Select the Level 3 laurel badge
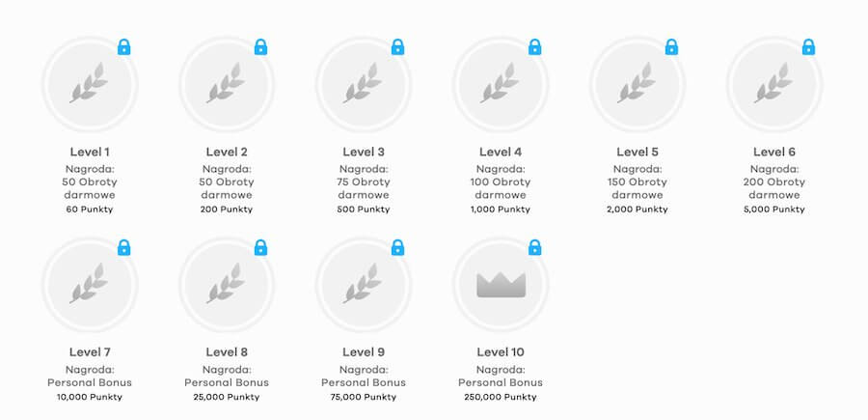Viewport: 868px width, 420px height. (x=364, y=84)
